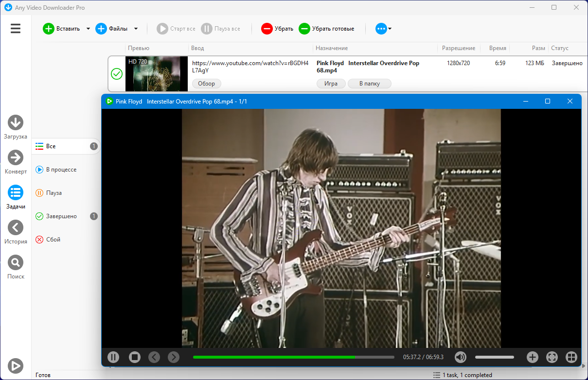The width and height of the screenshot is (588, 380).
Task: Go to previous video in player
Action: pos(154,357)
